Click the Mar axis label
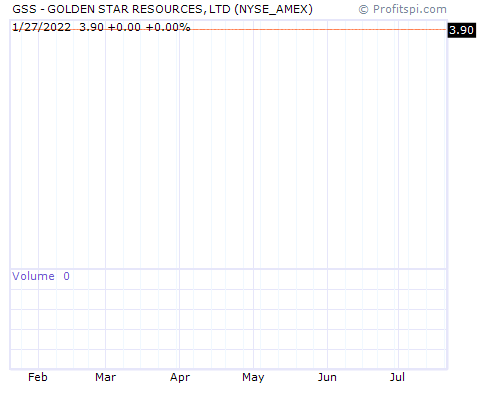Viewport: 500px width, 400px height. 105,377
